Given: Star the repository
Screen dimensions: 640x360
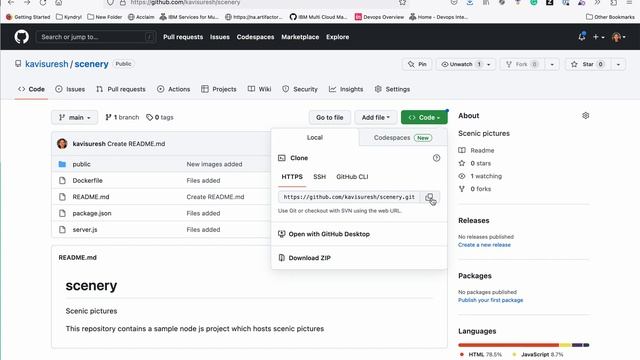Looking at the screenshot, I should tap(587, 64).
